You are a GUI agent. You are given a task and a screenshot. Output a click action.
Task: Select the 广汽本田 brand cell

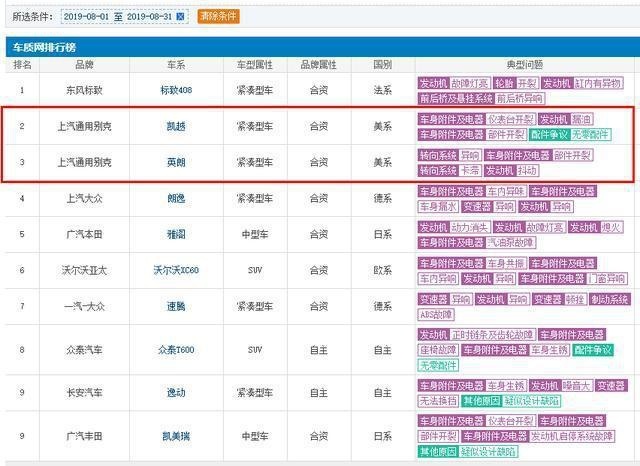tap(84, 234)
